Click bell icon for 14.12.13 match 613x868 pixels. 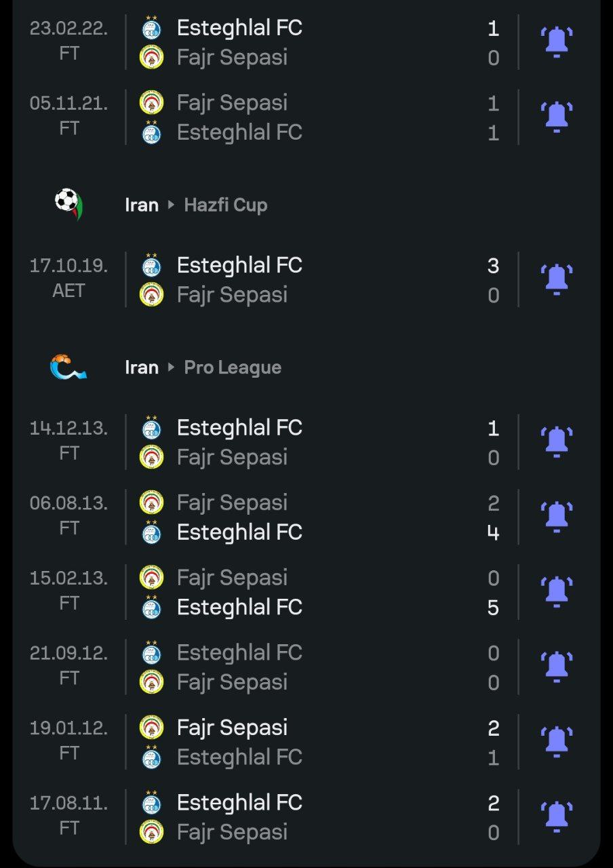click(556, 442)
